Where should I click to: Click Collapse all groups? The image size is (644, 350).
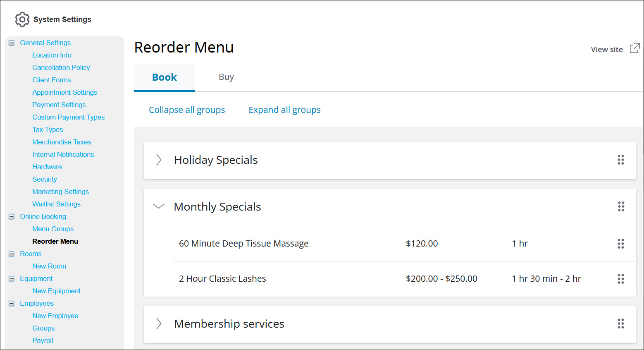[187, 110]
